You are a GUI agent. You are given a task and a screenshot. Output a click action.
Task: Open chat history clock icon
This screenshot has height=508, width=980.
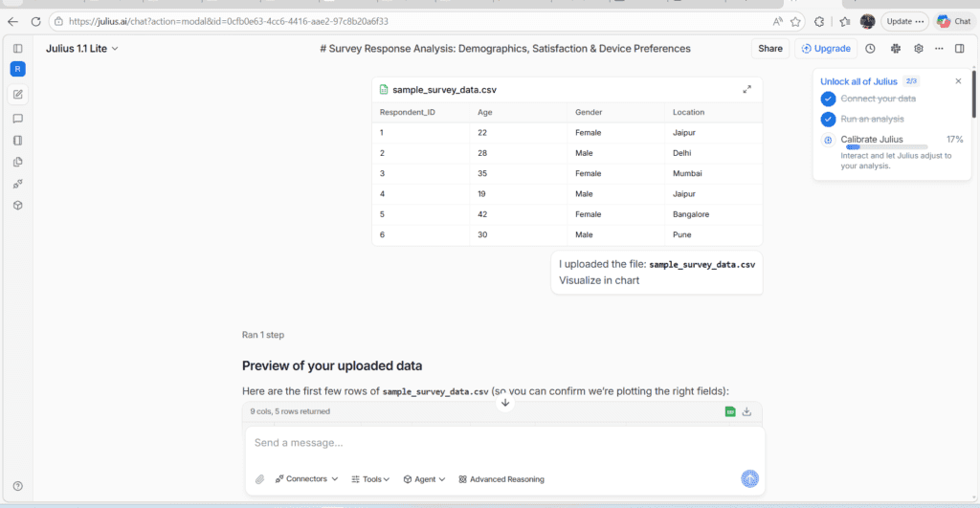coord(870,48)
